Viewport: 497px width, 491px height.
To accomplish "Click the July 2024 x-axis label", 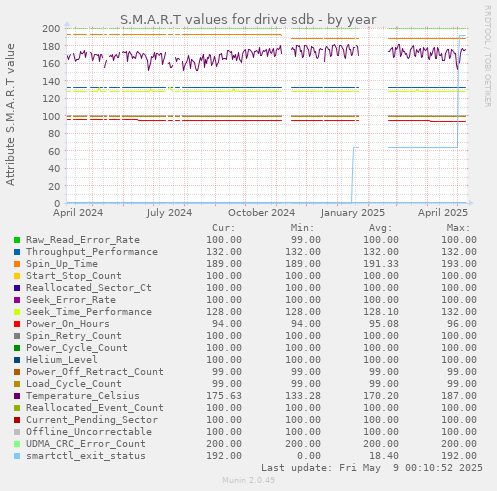I will [169, 213].
